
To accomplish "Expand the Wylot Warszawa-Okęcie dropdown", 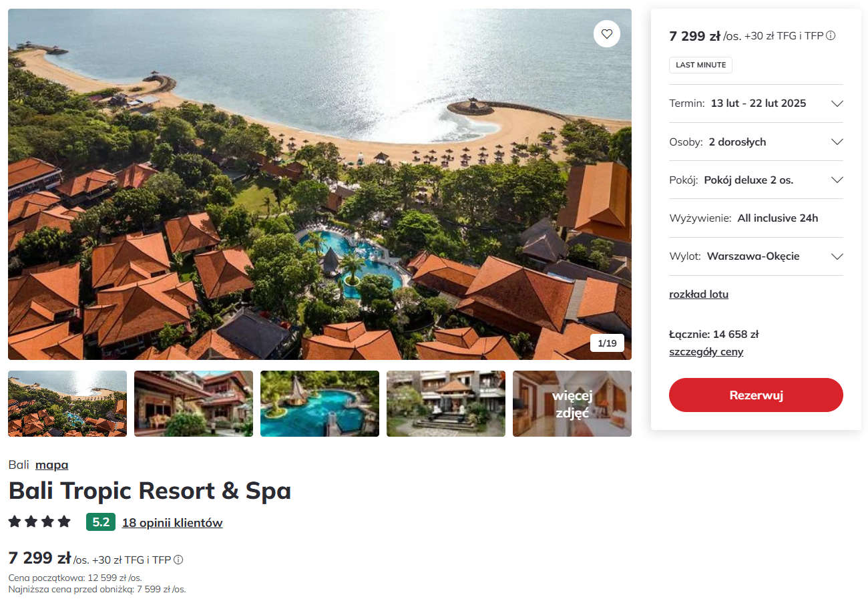I will tap(756, 256).
